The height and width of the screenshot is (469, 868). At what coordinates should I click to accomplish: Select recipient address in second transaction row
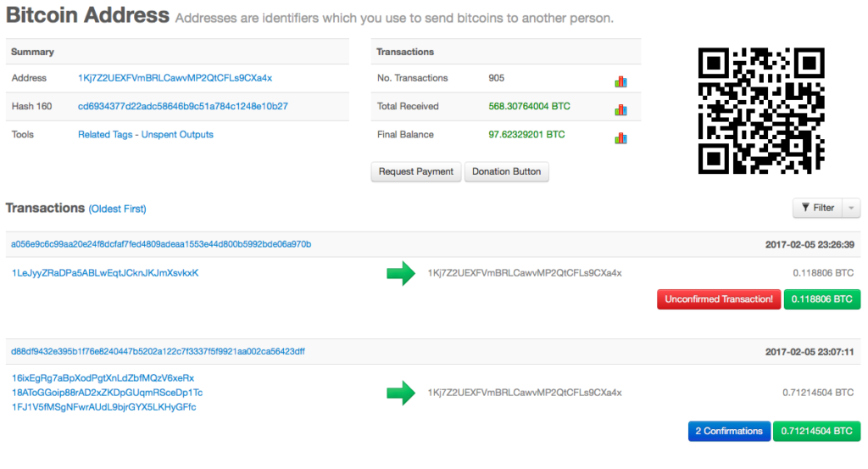coord(525,393)
